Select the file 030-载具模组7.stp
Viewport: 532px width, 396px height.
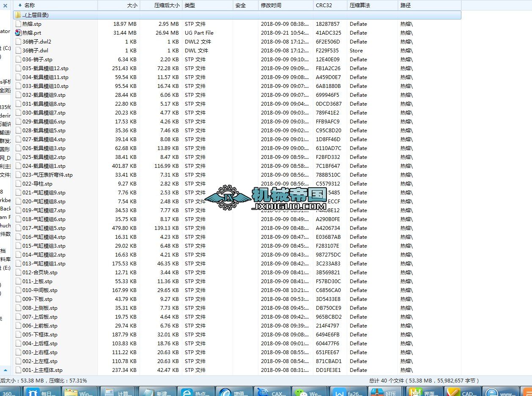pyautogui.click(x=44, y=112)
